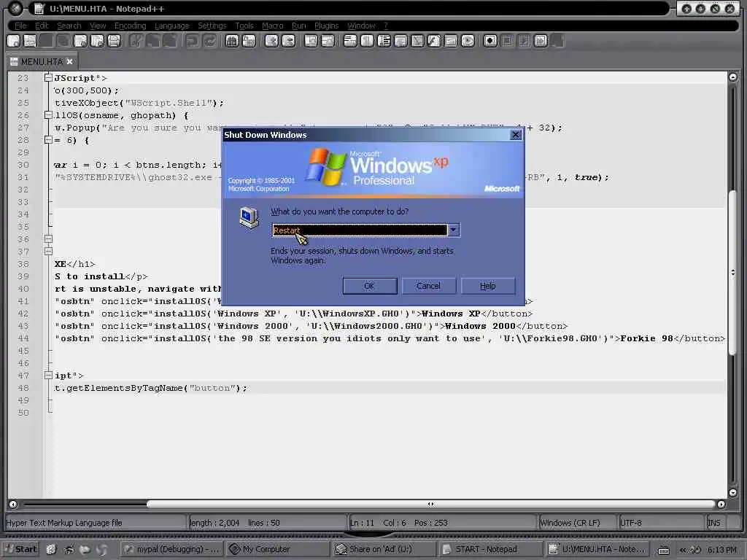
Task: Click the Folder as Workspace toolbar icon
Action: coord(451,41)
